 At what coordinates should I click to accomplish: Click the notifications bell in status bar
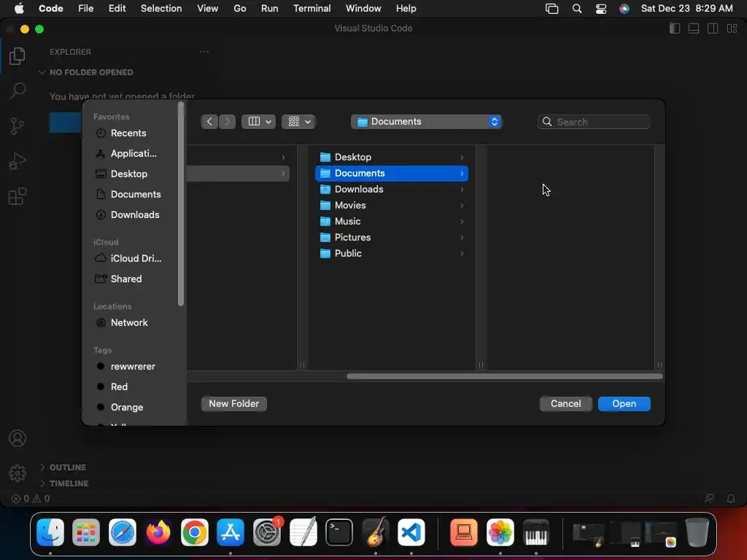click(731, 499)
